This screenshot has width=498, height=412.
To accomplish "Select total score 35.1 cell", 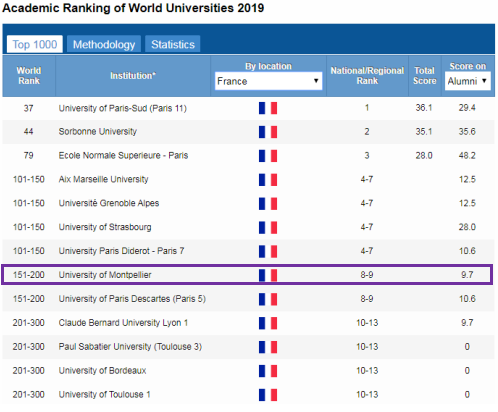I will pos(424,132).
